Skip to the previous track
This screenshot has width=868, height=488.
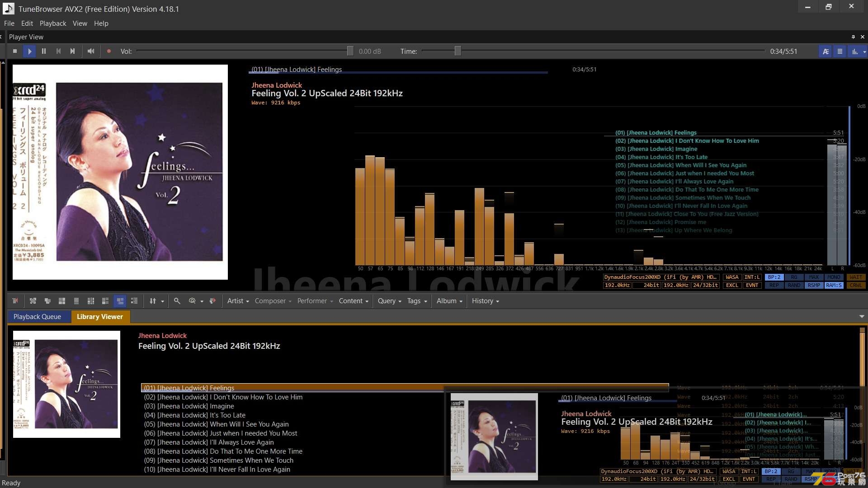58,51
